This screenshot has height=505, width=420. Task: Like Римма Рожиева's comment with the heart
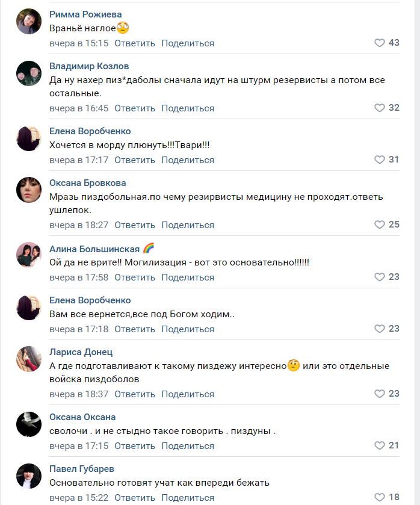(380, 43)
